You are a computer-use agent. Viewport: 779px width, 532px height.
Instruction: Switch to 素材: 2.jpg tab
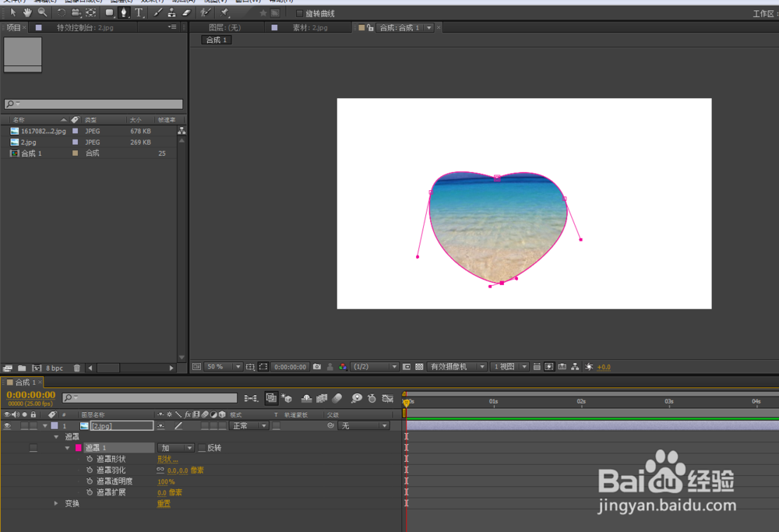[310, 28]
